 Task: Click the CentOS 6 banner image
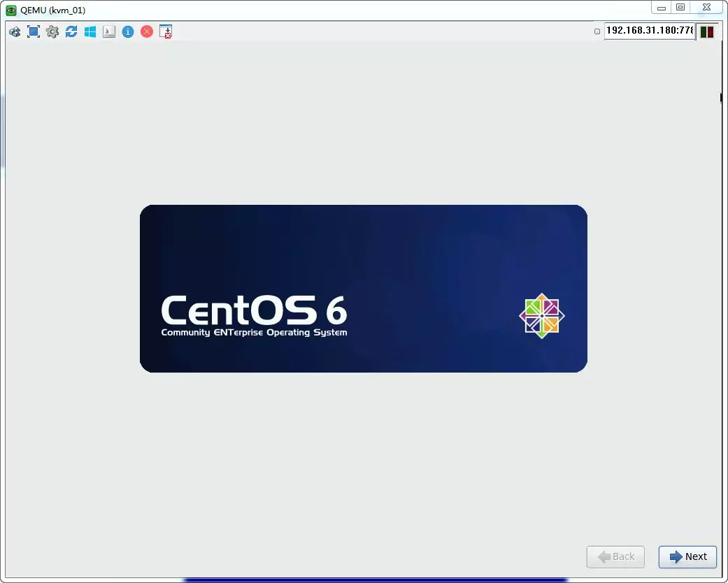point(364,288)
